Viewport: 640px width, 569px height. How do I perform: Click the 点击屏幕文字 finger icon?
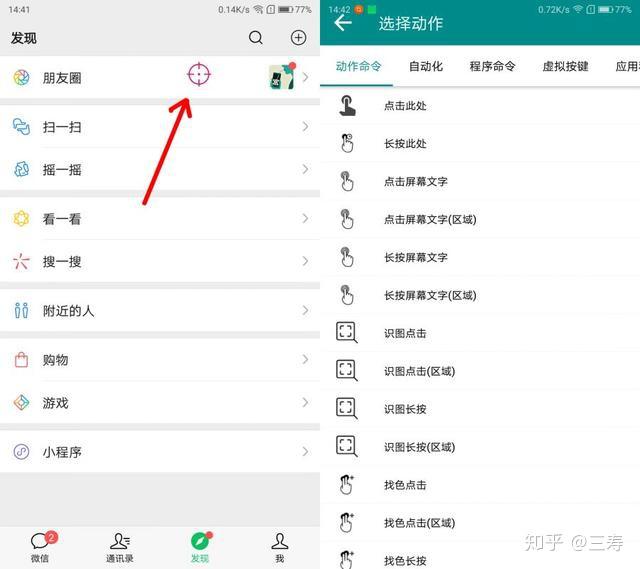tap(347, 181)
